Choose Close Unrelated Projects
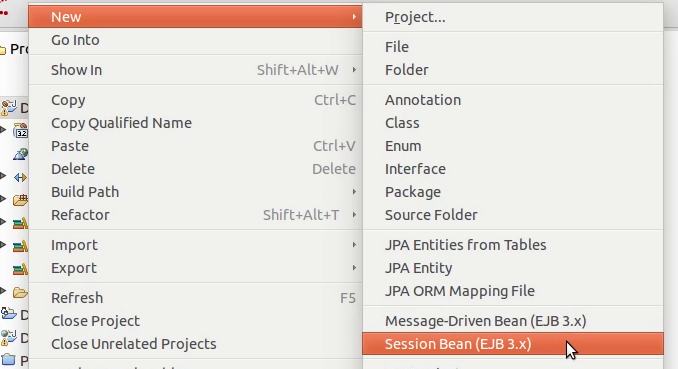This screenshot has width=678, height=369. 195,343
